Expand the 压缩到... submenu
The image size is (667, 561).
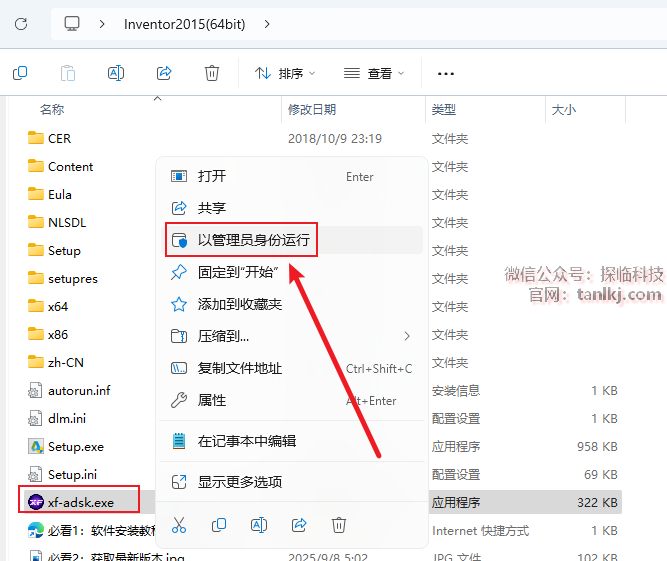[x=291, y=336]
